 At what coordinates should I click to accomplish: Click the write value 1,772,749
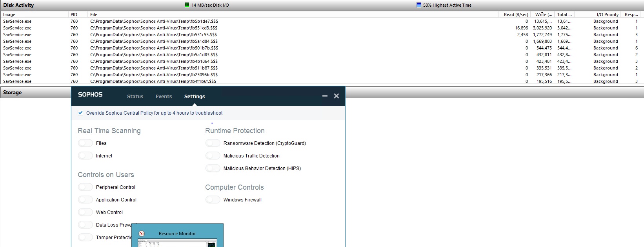542,35
